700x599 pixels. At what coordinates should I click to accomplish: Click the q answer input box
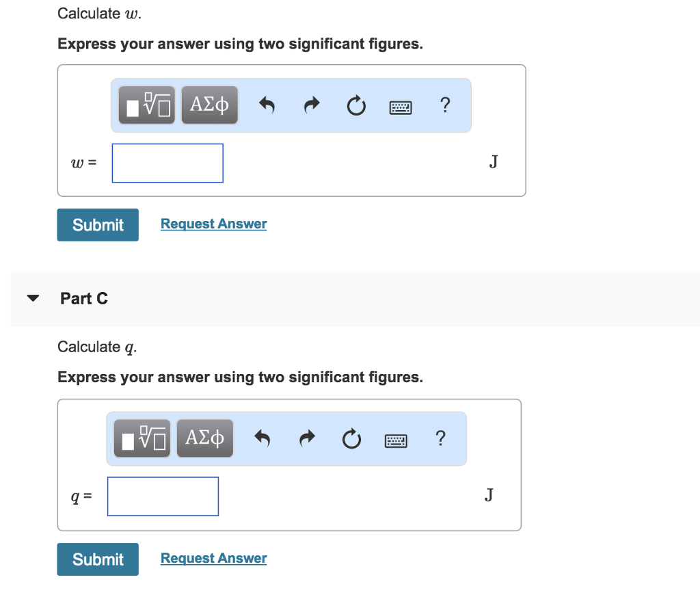point(163,496)
